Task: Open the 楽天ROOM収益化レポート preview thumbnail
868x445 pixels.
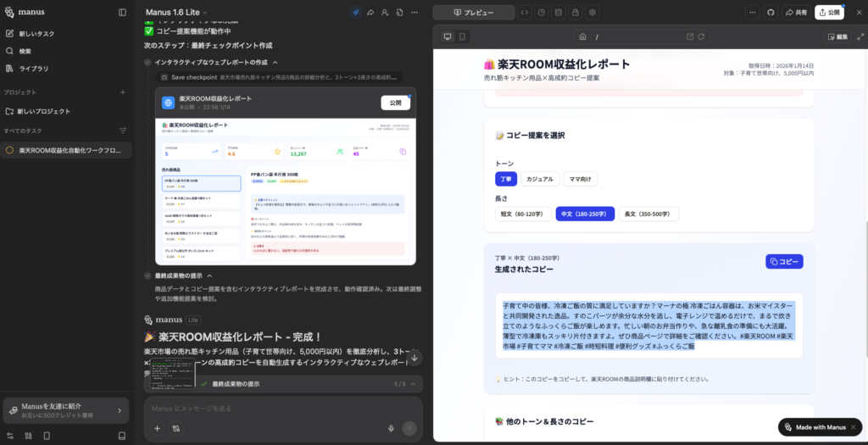Action: coord(286,190)
